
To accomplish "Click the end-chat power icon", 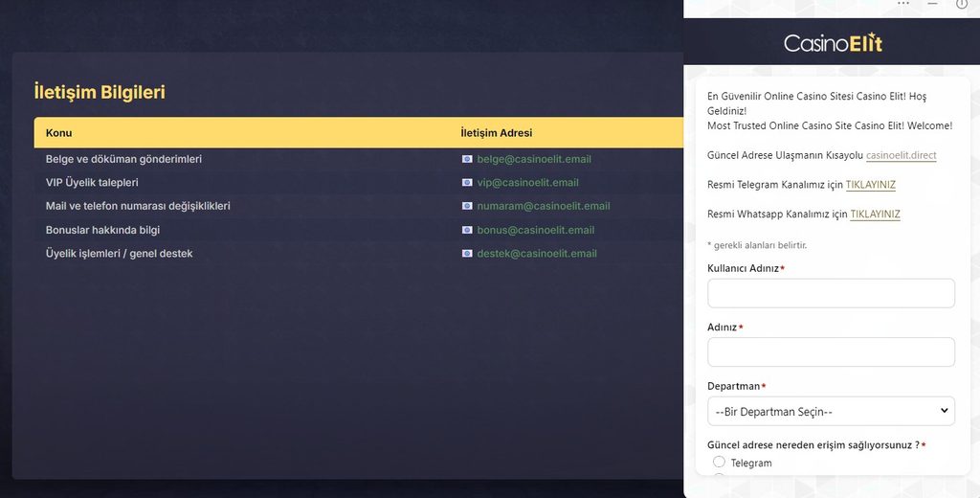I will (x=961, y=4).
